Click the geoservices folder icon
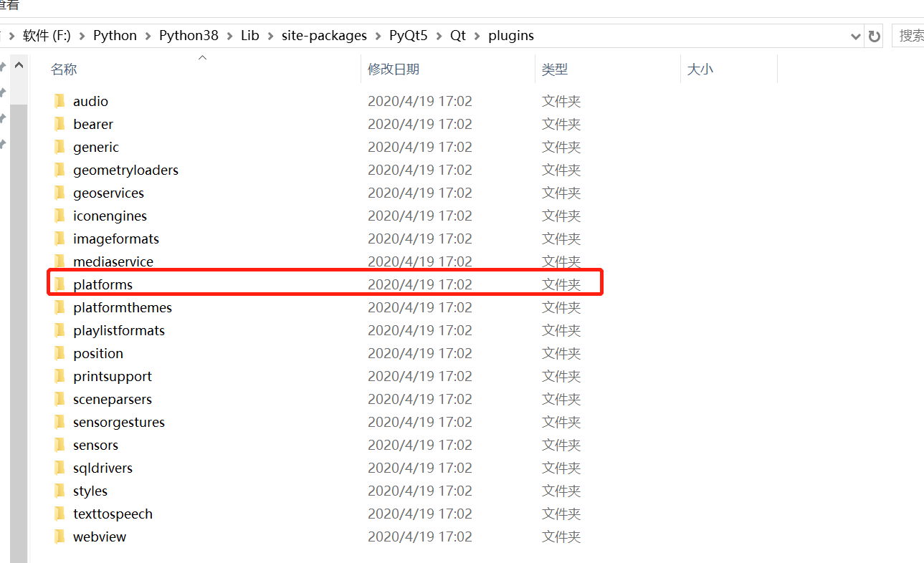The height and width of the screenshot is (563, 924). coord(59,193)
